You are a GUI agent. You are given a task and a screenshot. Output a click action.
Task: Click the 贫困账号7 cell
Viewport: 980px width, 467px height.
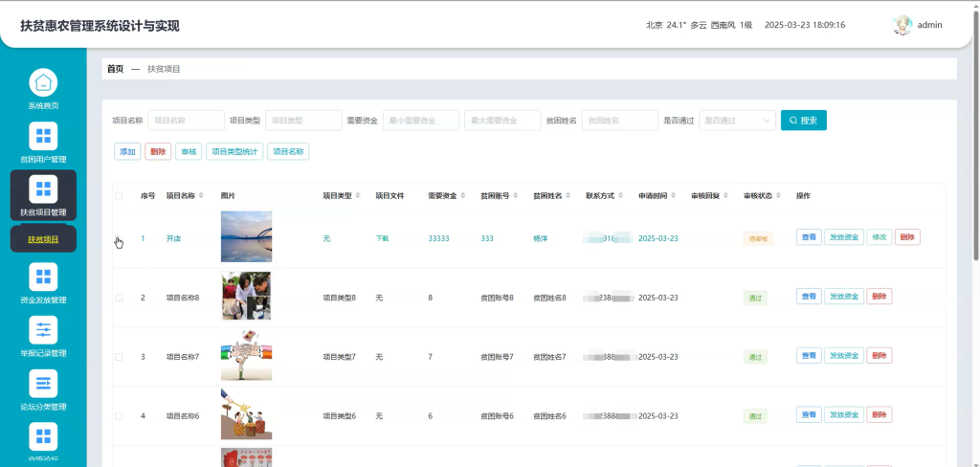point(497,357)
